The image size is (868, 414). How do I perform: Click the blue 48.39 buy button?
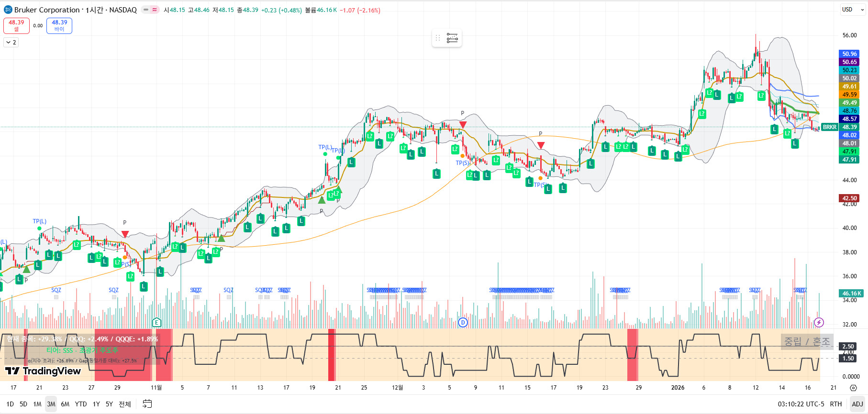coord(59,25)
